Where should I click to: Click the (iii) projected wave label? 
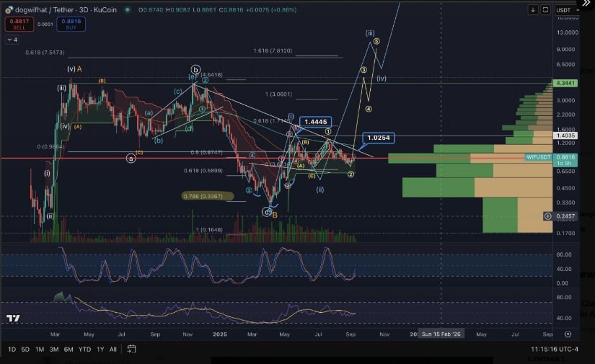(x=370, y=33)
